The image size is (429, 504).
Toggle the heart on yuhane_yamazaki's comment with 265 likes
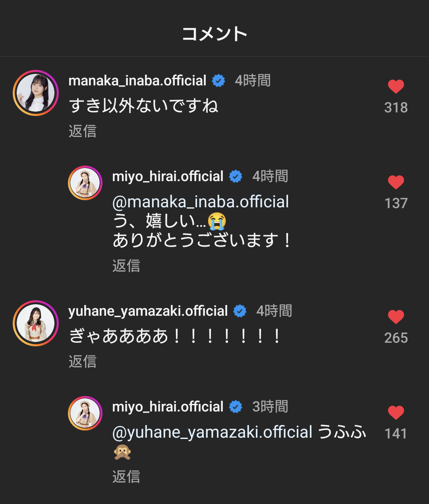tap(396, 317)
